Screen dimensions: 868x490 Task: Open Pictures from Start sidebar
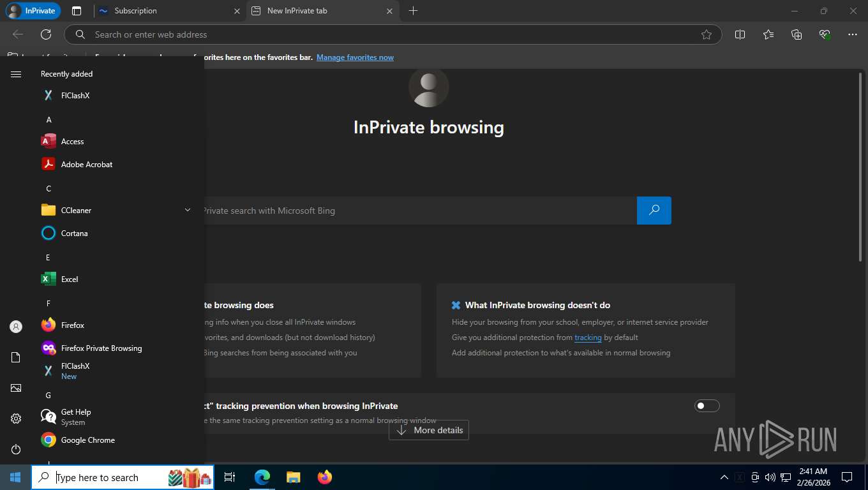click(16, 388)
